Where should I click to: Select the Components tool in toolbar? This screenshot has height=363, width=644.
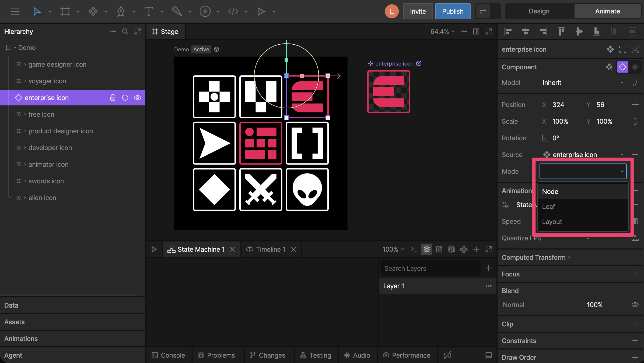point(93,12)
